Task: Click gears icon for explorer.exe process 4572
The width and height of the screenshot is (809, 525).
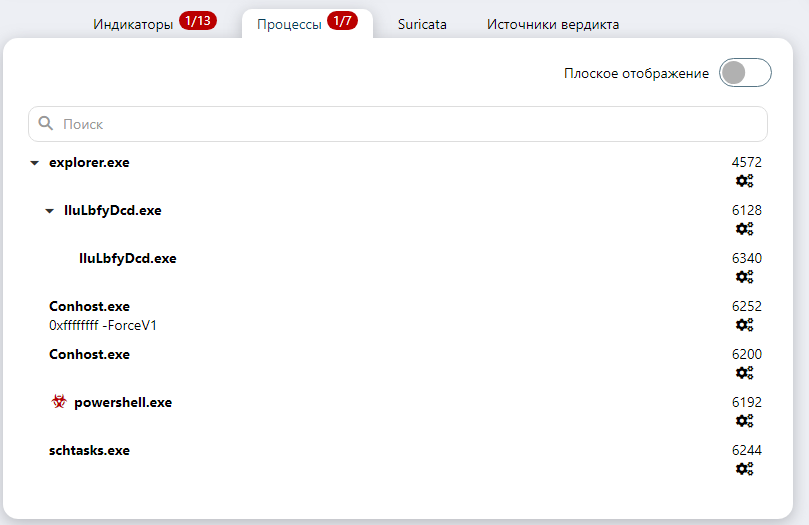Action: (x=744, y=181)
